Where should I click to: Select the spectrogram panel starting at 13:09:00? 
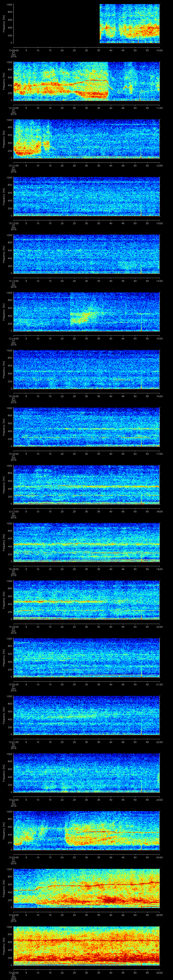click(87, 24)
